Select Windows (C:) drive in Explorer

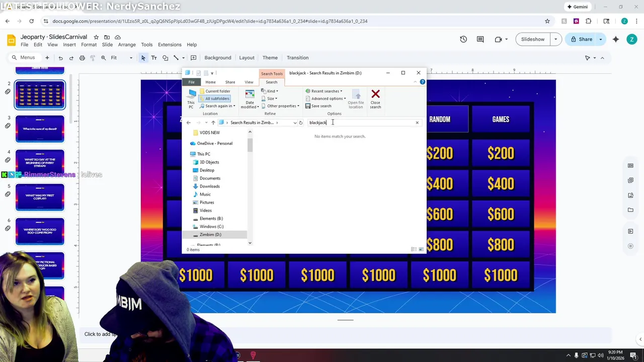211,227
